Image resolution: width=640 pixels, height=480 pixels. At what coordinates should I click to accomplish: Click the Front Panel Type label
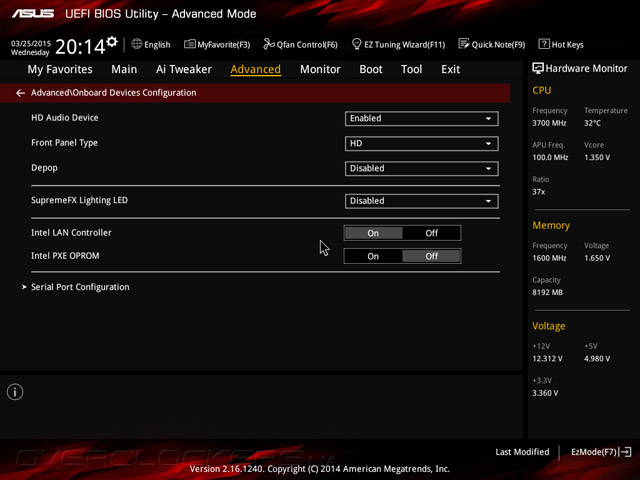64,143
